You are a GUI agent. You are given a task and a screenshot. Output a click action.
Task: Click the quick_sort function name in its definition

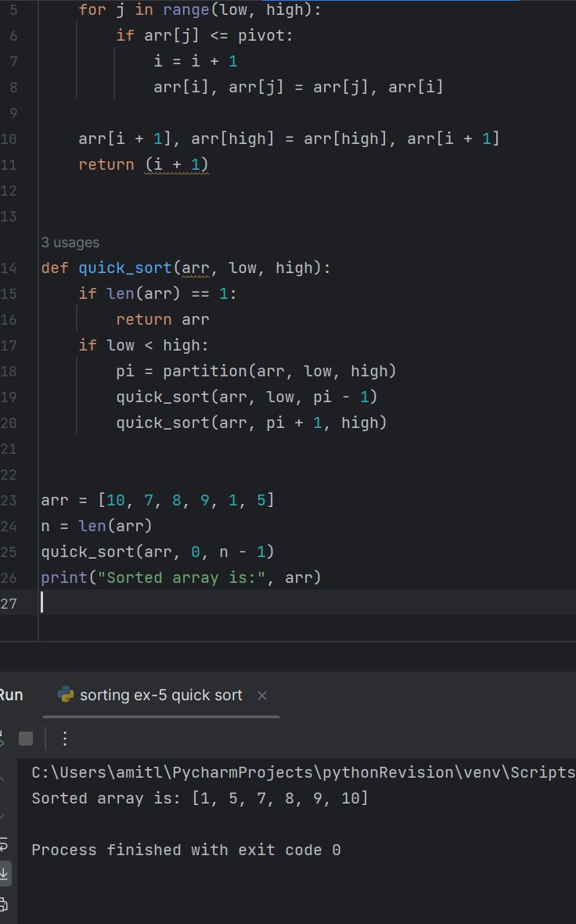(x=125, y=268)
